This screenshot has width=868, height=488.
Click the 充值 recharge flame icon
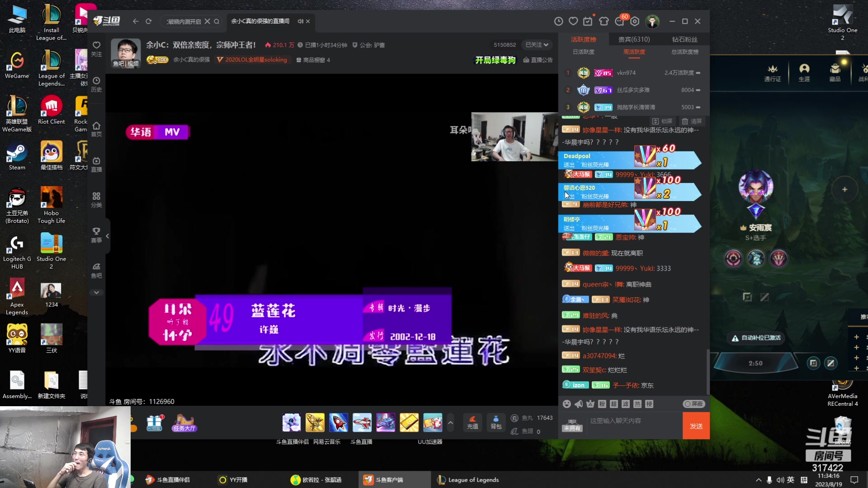(x=472, y=422)
